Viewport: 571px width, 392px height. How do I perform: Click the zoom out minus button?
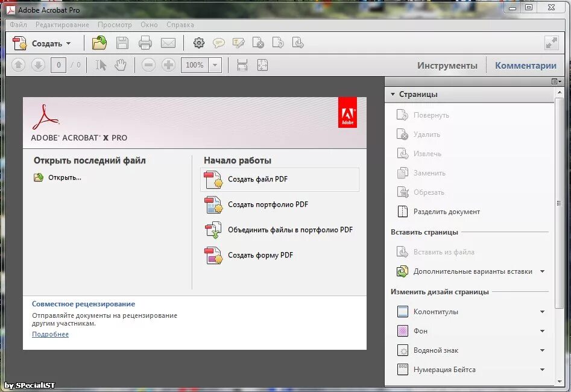148,65
